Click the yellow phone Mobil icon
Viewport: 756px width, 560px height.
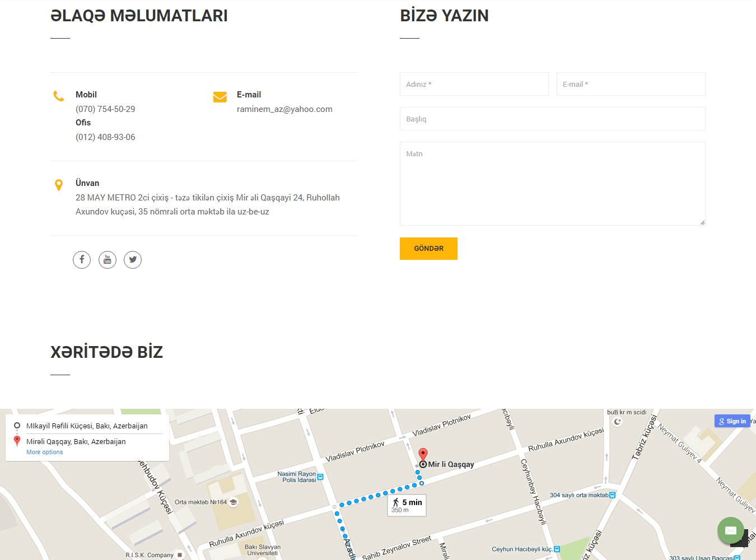pyautogui.click(x=59, y=96)
